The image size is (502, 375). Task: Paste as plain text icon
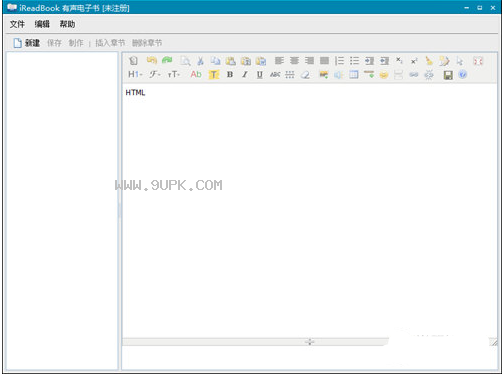[246, 61]
